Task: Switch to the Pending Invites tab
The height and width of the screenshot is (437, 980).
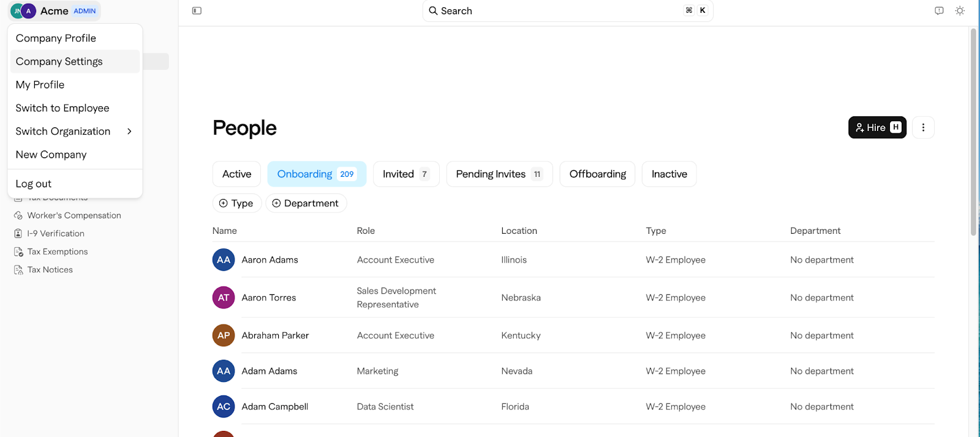Action: click(499, 174)
